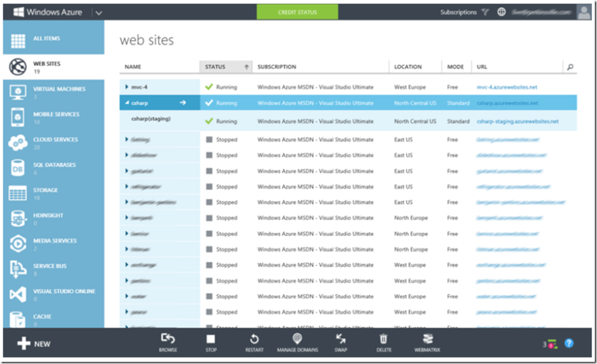Collapse the csharp site row
Image resolution: width=597 pixels, height=364 pixels.
[x=127, y=103]
